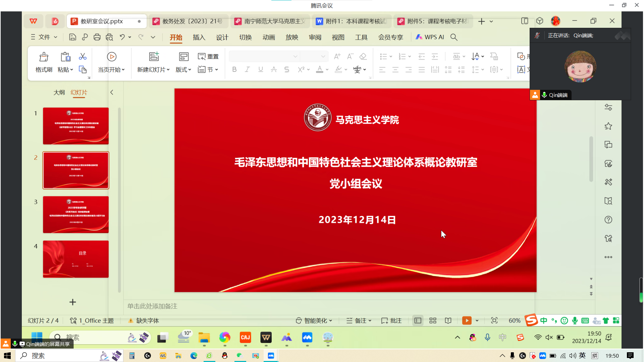Toggle left text alignment
Screen dimensions: 644x362
click(x=382, y=69)
